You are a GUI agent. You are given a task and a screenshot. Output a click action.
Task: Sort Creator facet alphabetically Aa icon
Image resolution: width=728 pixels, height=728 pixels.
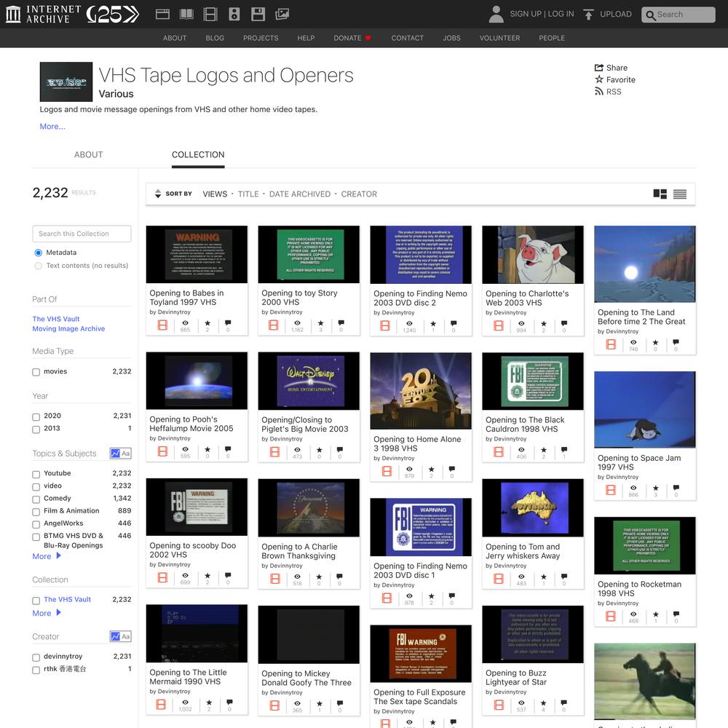click(x=126, y=636)
